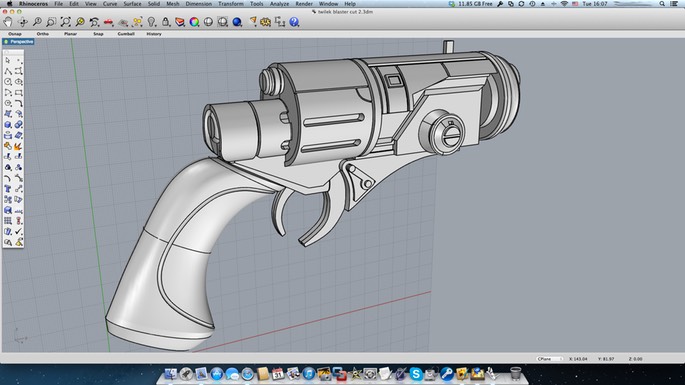Screen dimensions: 685x385
Task: Select the arrow pointer tool in palette
Action: click(x=8, y=60)
